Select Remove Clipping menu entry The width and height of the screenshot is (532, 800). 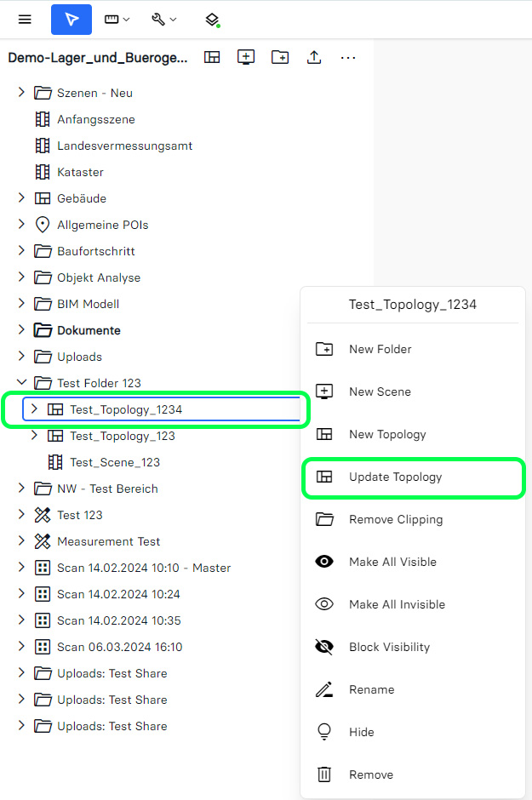pos(395,519)
